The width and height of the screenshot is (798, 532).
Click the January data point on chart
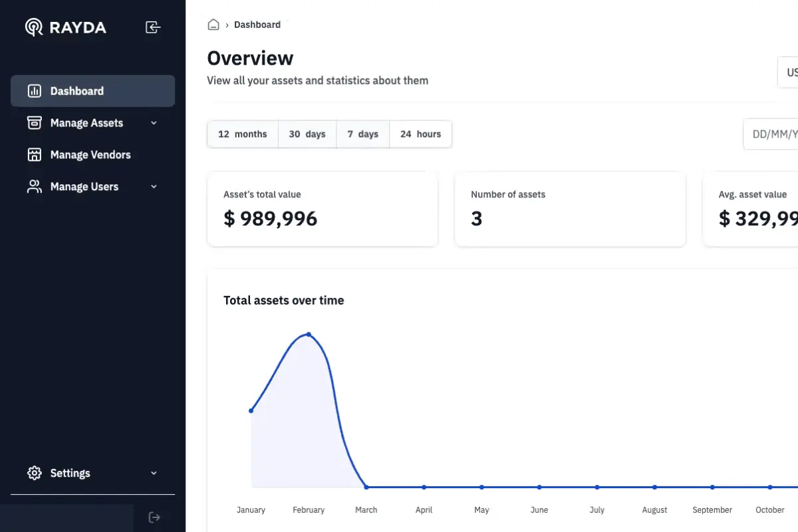click(251, 411)
